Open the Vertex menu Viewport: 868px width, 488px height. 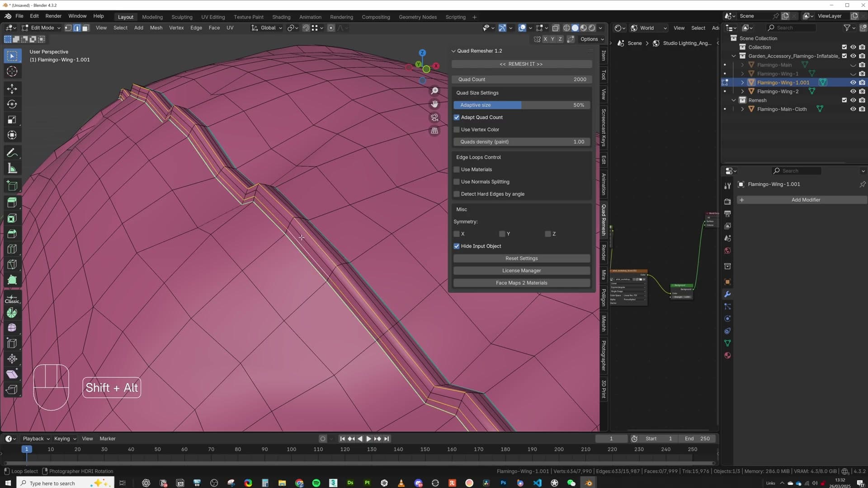(176, 28)
